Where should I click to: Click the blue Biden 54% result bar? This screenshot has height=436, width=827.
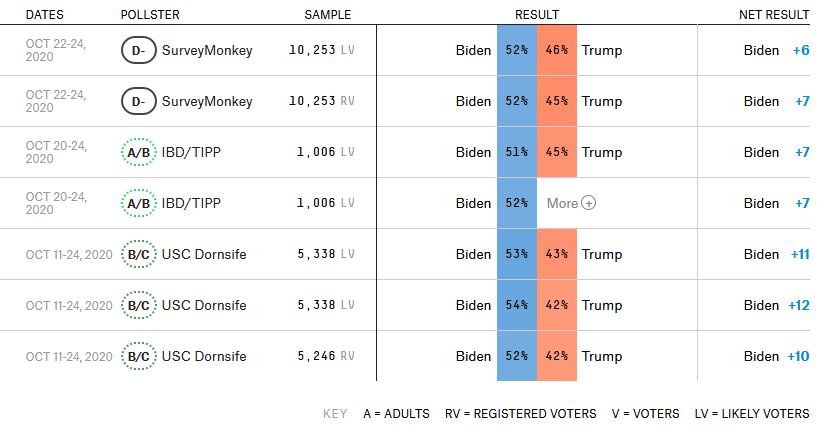point(517,305)
